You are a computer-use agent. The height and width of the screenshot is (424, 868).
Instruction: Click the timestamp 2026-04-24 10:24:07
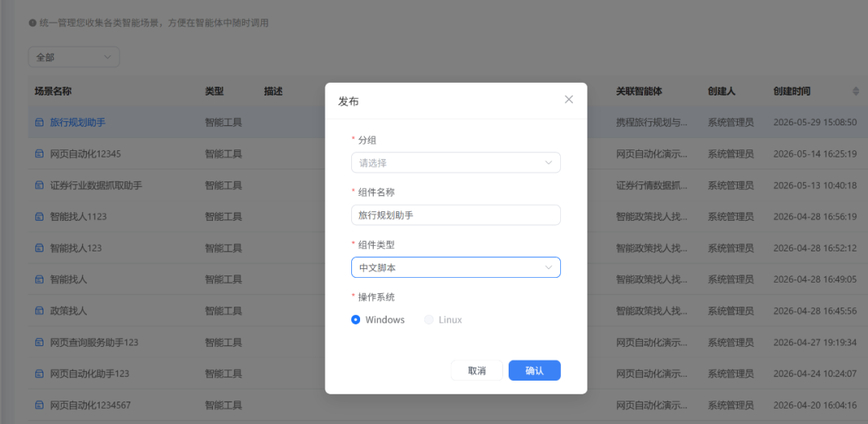click(x=815, y=373)
